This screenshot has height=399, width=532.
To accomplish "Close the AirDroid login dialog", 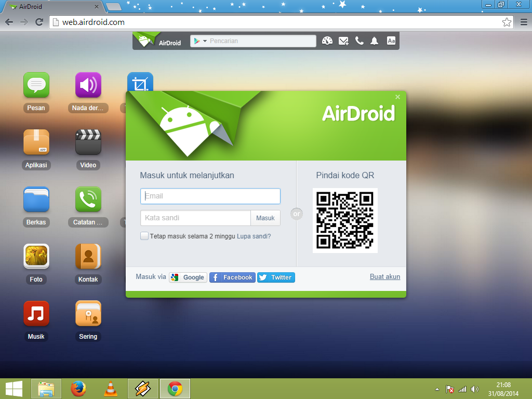I will 397,97.
